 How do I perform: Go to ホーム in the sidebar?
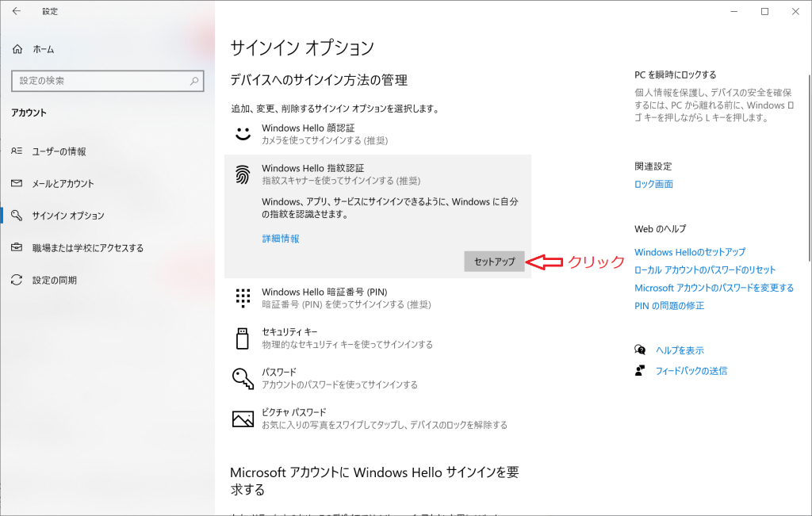point(107,49)
